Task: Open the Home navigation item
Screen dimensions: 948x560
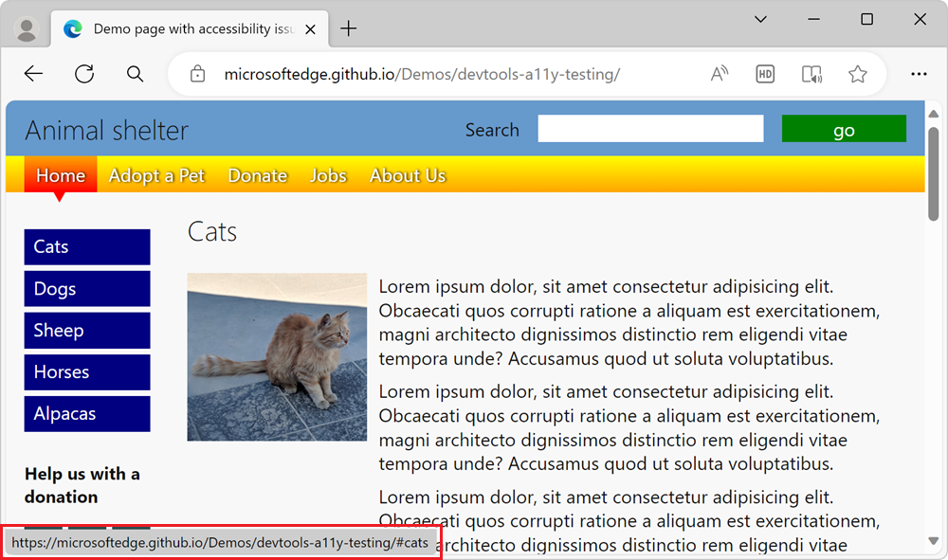Action: pos(61,175)
